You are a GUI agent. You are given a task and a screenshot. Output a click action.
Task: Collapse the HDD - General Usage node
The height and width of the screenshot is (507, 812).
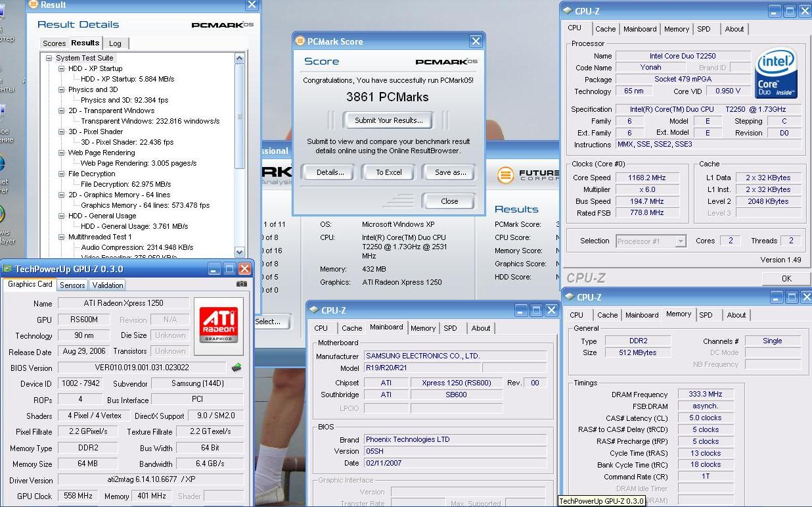[61, 216]
